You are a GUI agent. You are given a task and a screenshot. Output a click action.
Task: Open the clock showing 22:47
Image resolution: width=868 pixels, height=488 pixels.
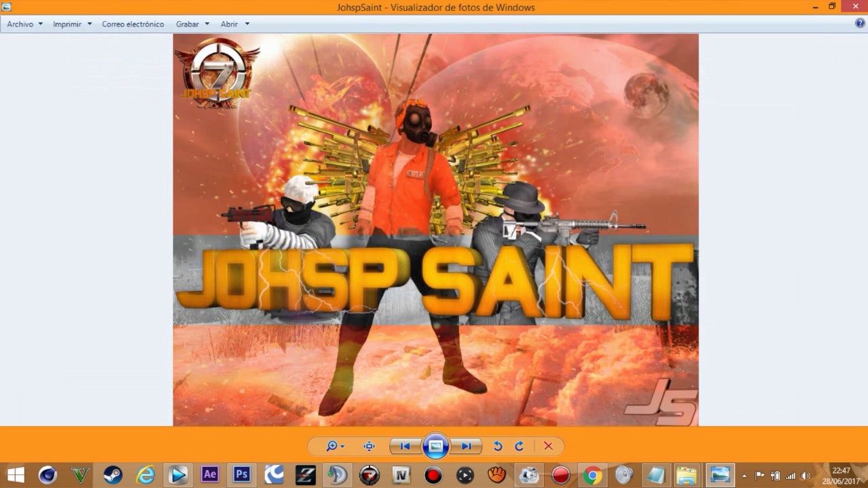841,475
